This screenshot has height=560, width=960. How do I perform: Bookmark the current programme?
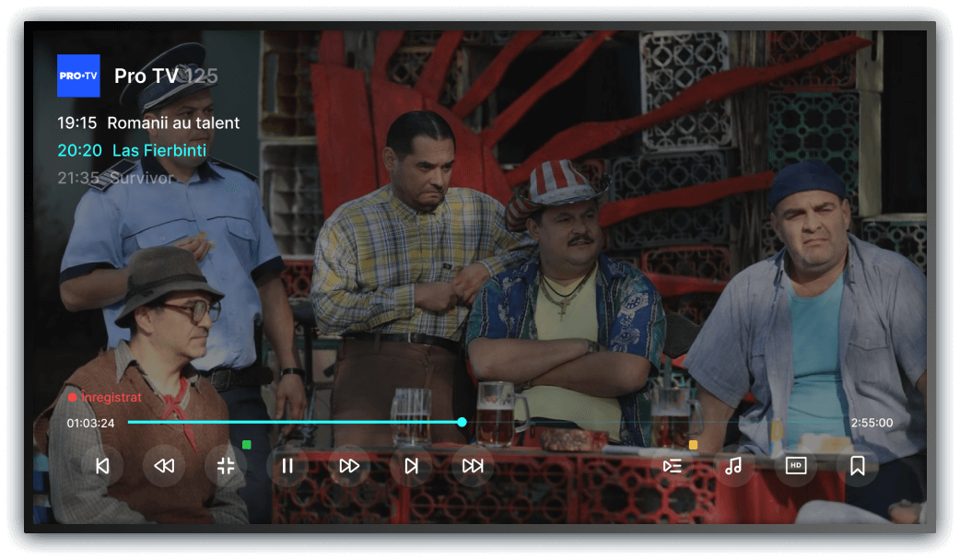click(x=857, y=466)
